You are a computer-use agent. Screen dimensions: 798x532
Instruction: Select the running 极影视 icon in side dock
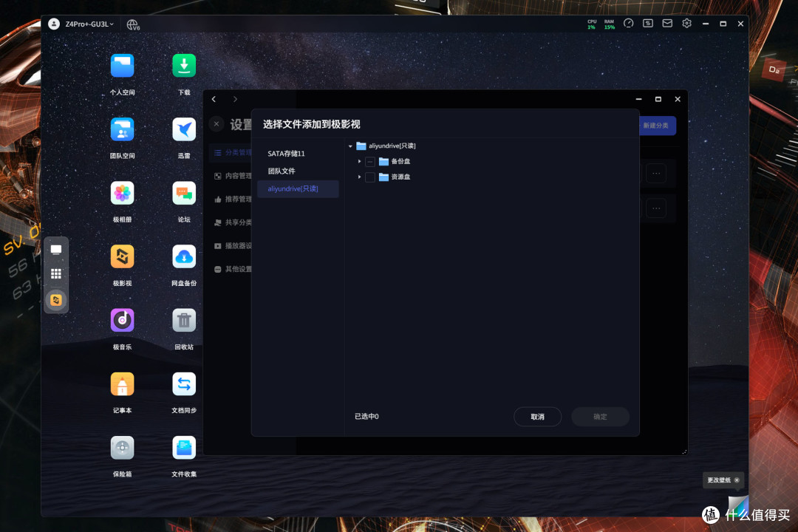point(56,300)
